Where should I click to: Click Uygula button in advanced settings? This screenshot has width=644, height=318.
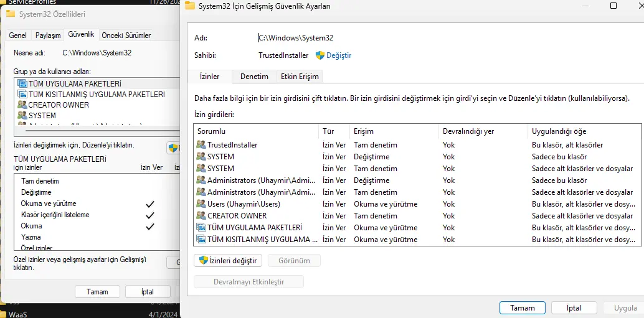pos(625,308)
